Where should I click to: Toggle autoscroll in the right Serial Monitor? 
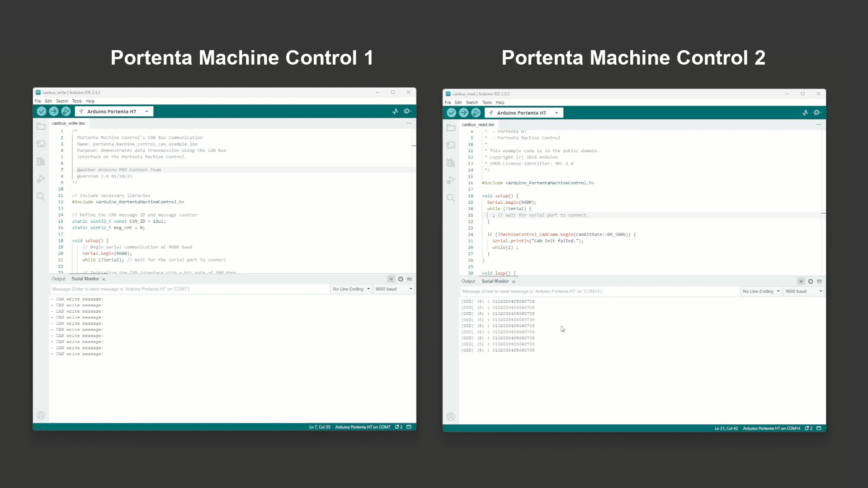click(x=801, y=281)
